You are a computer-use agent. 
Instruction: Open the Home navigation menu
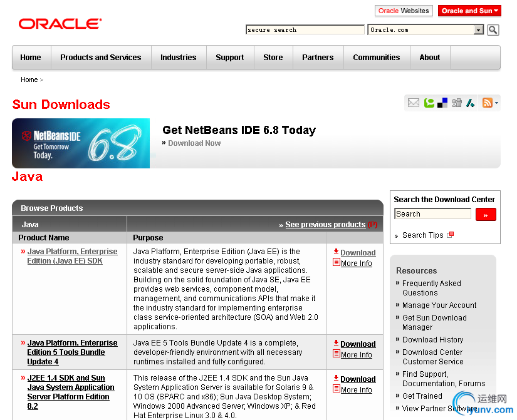coord(31,58)
